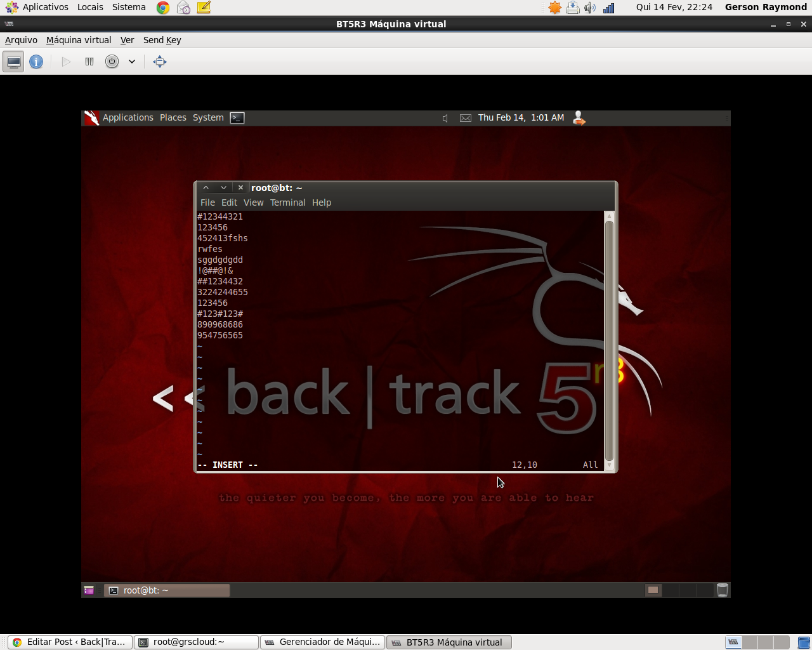
Task: Click the line sggdgdgdd in vim
Action: point(220,260)
